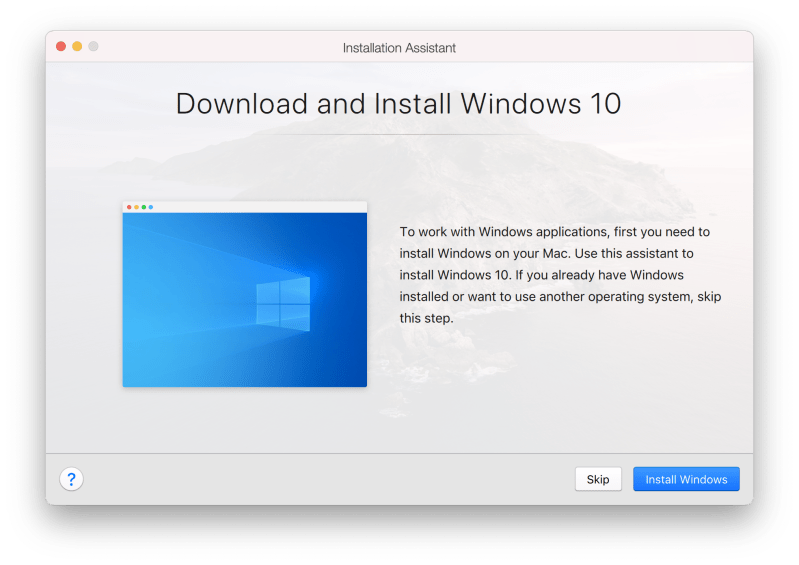Image resolution: width=799 pixels, height=565 pixels.
Task: Click the Install Windows button
Action: click(686, 479)
